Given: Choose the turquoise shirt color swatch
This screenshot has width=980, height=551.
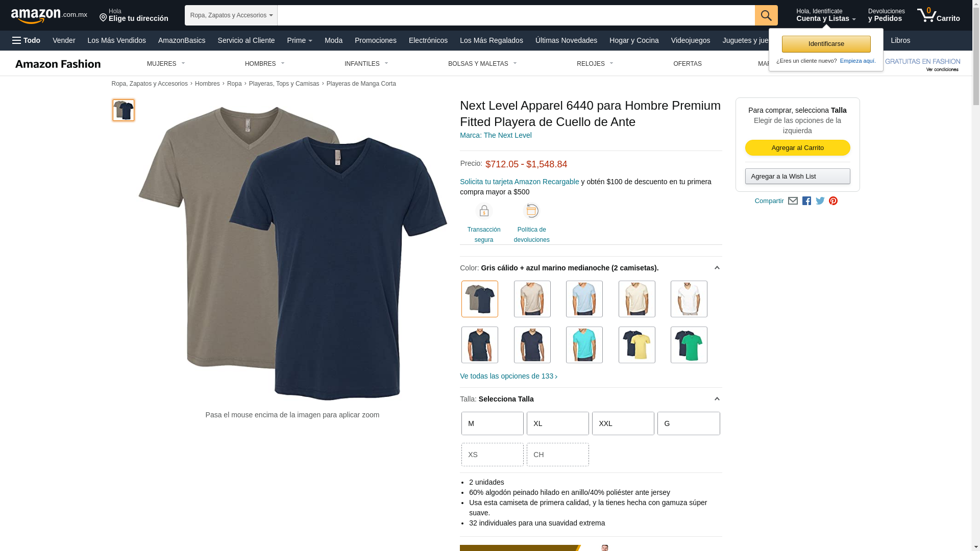Looking at the screenshot, I should (x=584, y=345).
